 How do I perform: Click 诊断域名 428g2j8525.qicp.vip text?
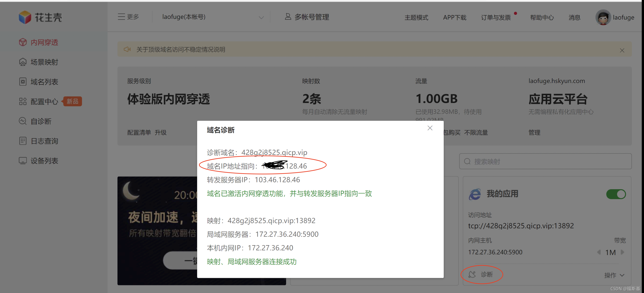(274, 152)
